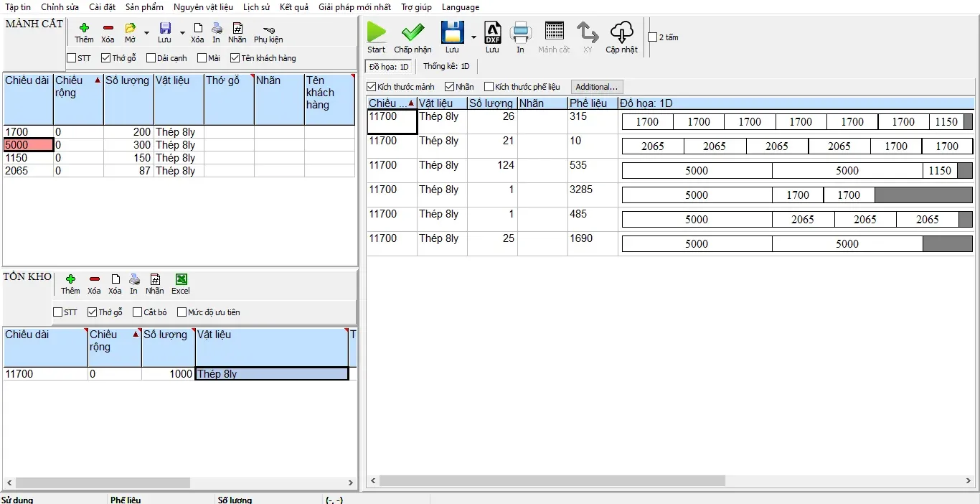Add a cut piece with Thêm icon in Mảnh cắt

click(x=84, y=29)
